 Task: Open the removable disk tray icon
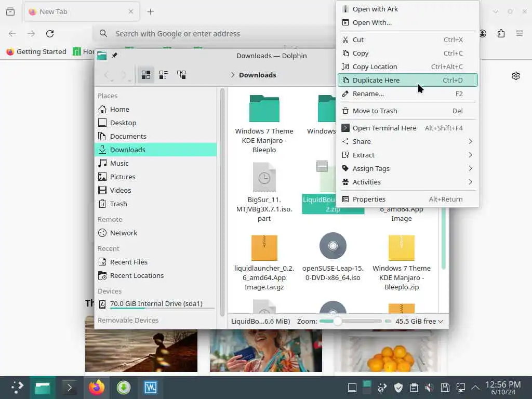445,388
